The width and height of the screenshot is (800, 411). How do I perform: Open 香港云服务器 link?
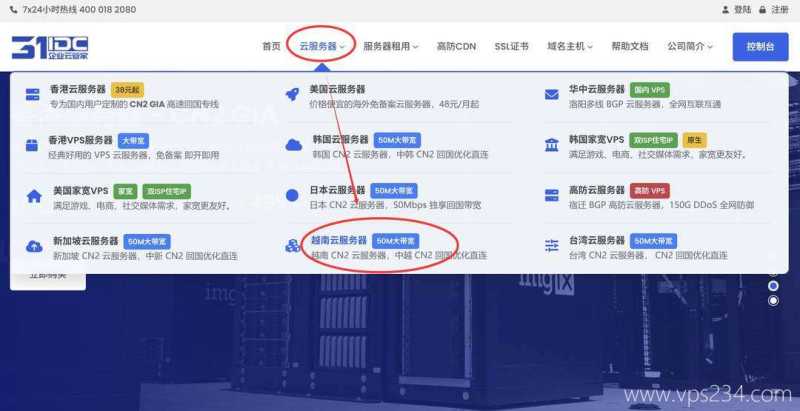(x=78, y=89)
